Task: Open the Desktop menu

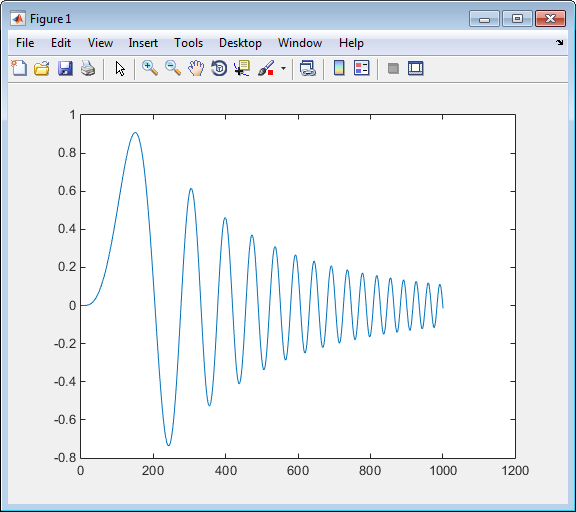Action: (240, 43)
